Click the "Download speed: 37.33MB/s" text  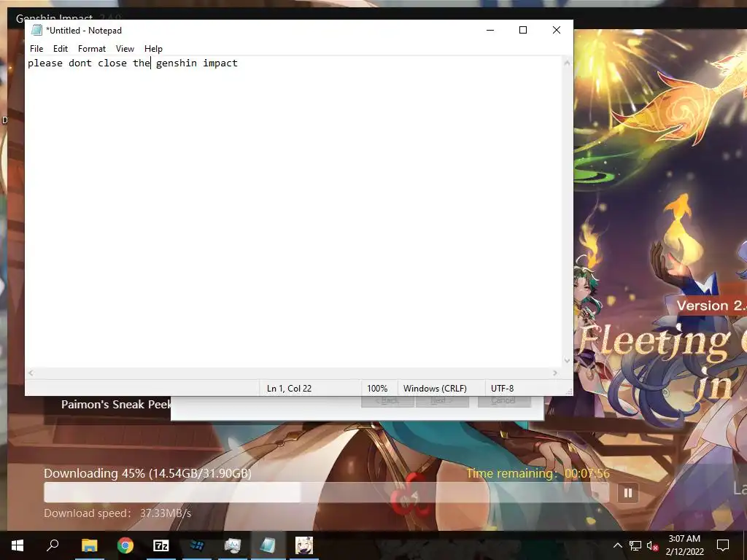pyautogui.click(x=117, y=513)
